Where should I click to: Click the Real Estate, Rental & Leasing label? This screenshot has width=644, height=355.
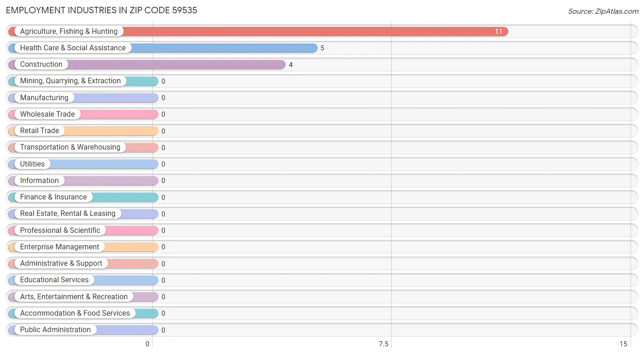pos(68,214)
